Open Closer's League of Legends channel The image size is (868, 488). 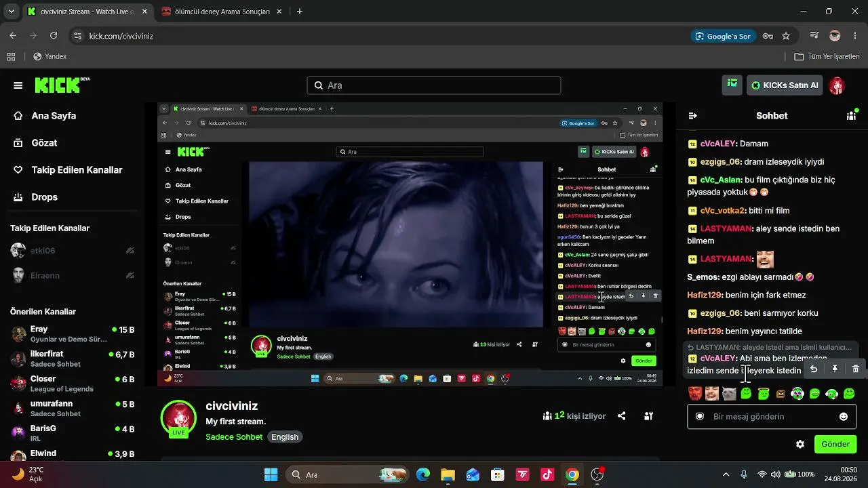(x=73, y=384)
